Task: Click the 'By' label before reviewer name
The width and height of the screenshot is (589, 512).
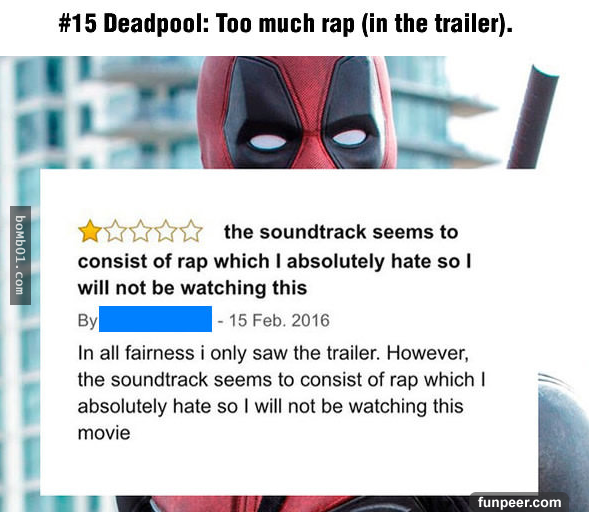Action: [87, 321]
